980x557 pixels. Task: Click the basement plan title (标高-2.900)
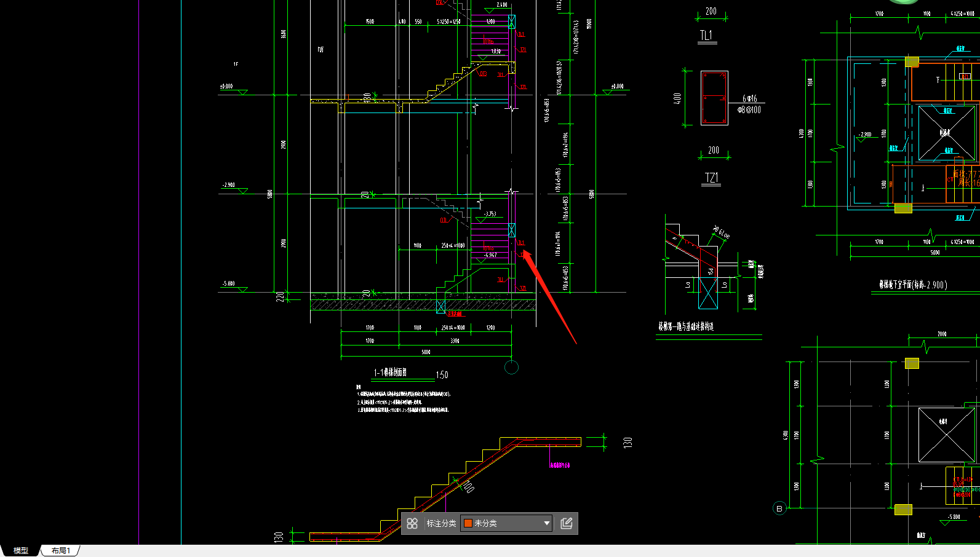(x=912, y=285)
